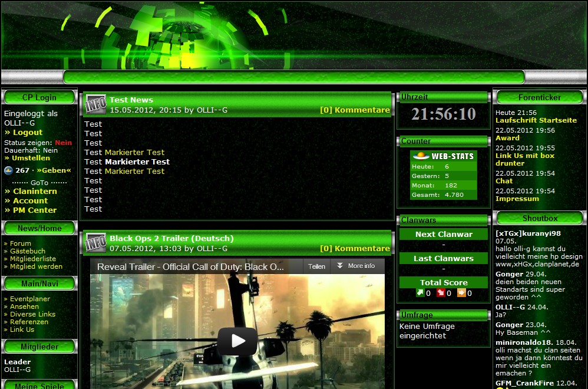Click the red Nein status value
Image resolution: width=588 pixels, height=389 pixels.
coord(64,143)
